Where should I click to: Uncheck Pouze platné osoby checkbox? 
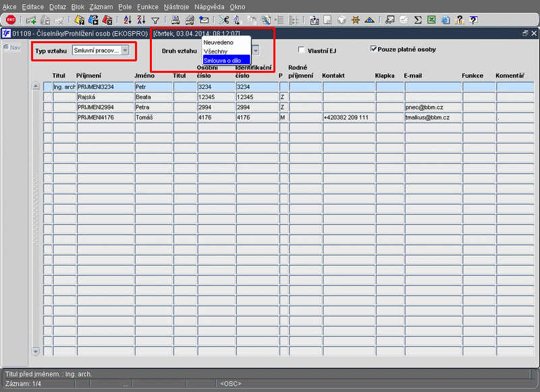tap(373, 49)
